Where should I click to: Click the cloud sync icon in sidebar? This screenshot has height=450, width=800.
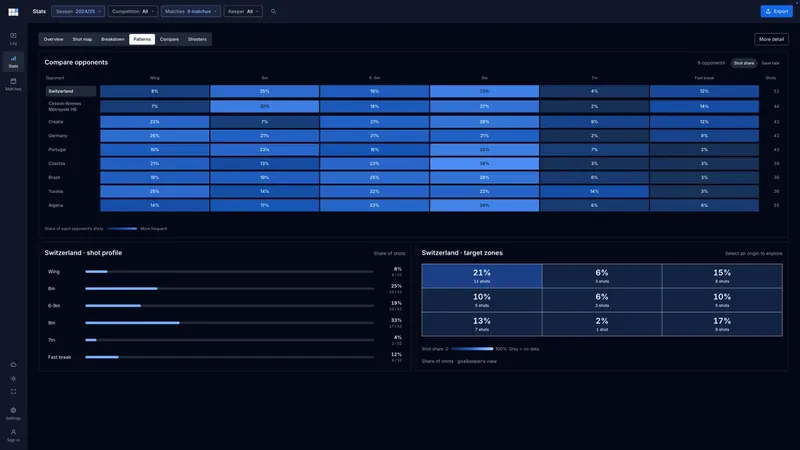(x=13, y=365)
